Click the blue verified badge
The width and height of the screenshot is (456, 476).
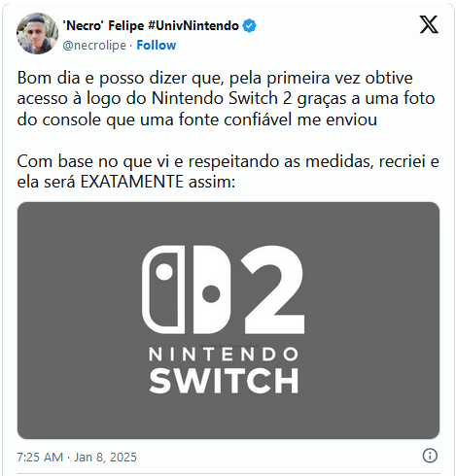[249, 25]
